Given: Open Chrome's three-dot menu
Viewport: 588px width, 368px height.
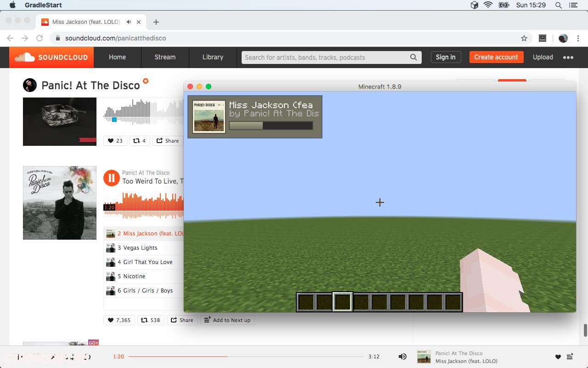Looking at the screenshot, I should (579, 38).
